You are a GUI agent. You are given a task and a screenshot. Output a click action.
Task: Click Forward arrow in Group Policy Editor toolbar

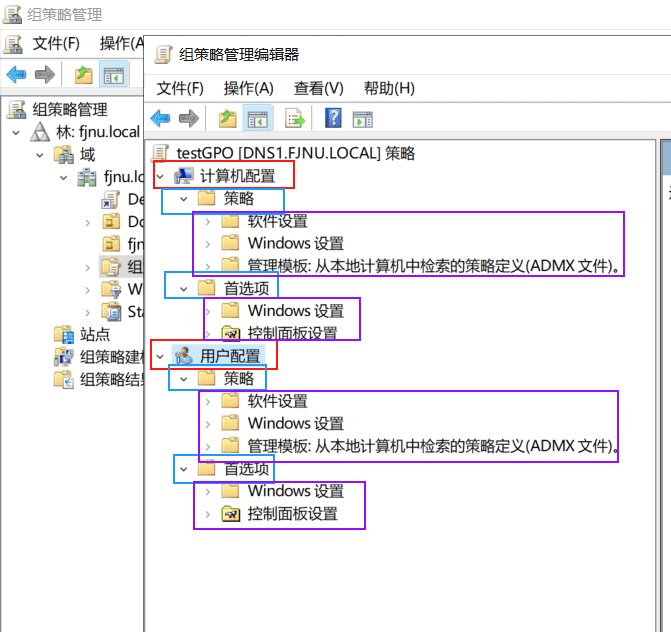coord(189,119)
